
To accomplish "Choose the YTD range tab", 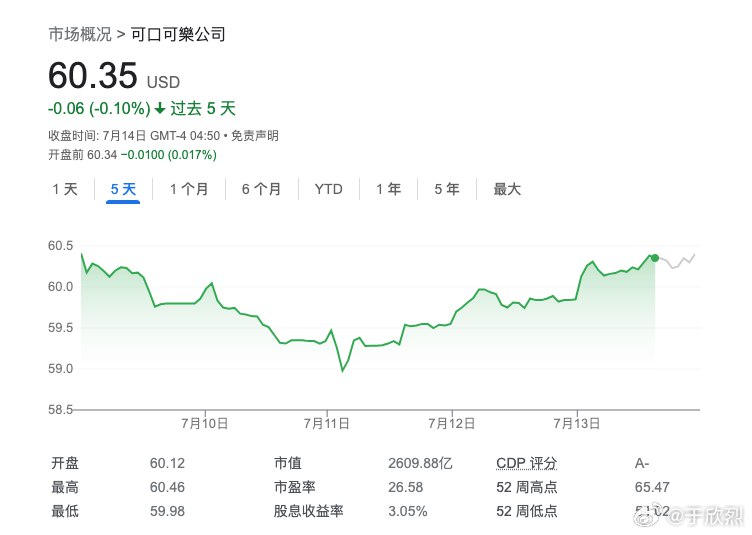I will (329, 189).
